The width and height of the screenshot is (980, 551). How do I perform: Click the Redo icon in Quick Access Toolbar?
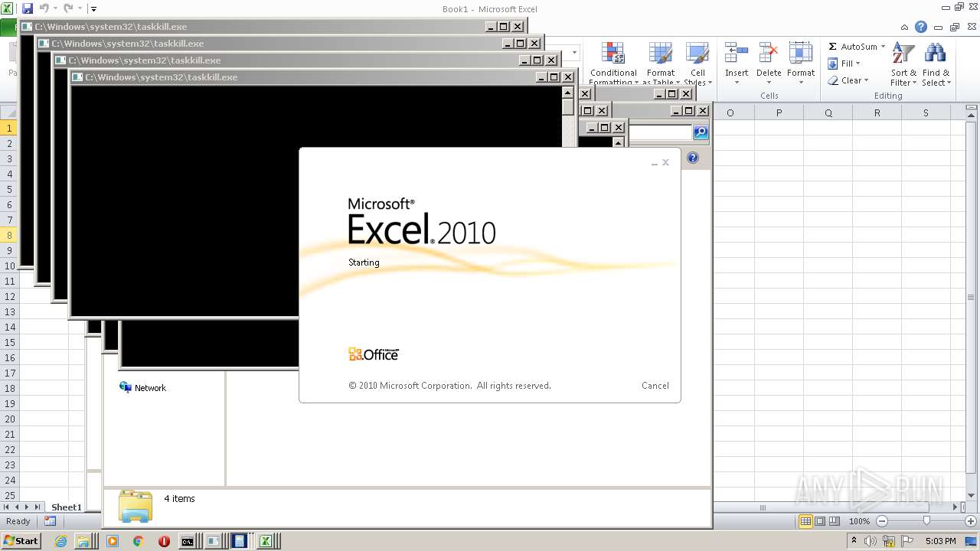[68, 8]
